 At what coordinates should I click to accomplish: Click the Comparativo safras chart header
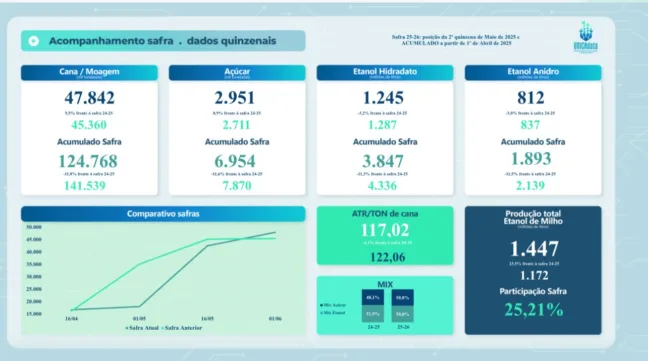coord(163,214)
